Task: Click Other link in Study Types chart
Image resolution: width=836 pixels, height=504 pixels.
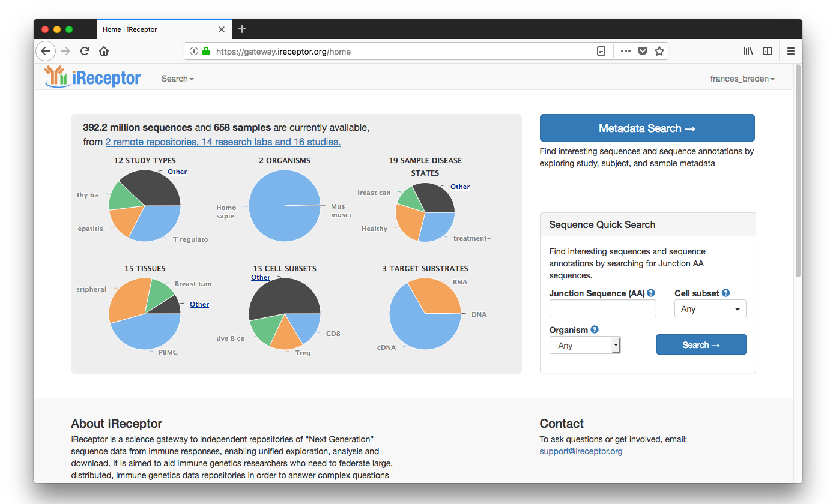Action: [177, 172]
